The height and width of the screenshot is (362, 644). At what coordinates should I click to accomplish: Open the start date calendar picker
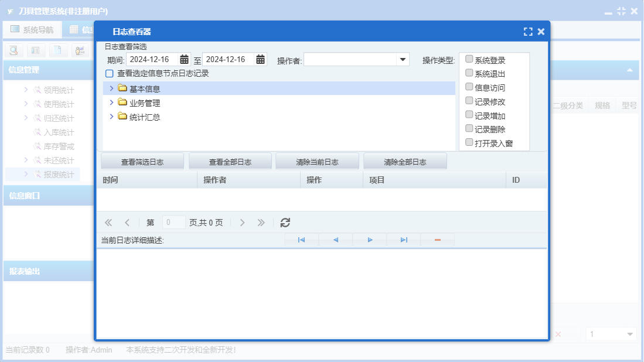(x=184, y=60)
